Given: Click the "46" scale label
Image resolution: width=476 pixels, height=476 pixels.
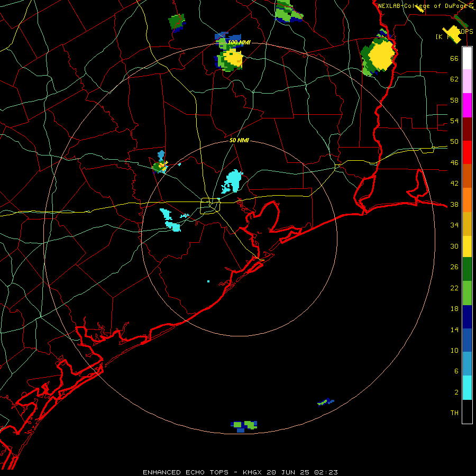Looking at the screenshot, I should click(x=454, y=163).
